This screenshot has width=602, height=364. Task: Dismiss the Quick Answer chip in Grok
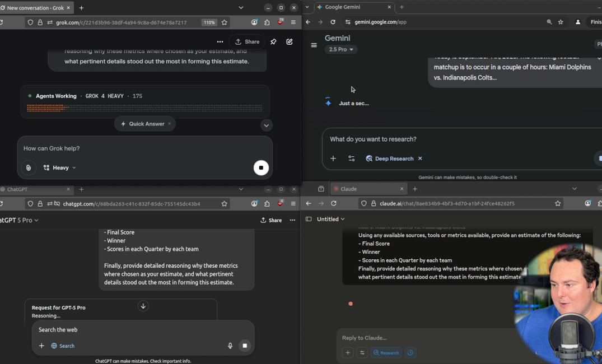click(169, 124)
